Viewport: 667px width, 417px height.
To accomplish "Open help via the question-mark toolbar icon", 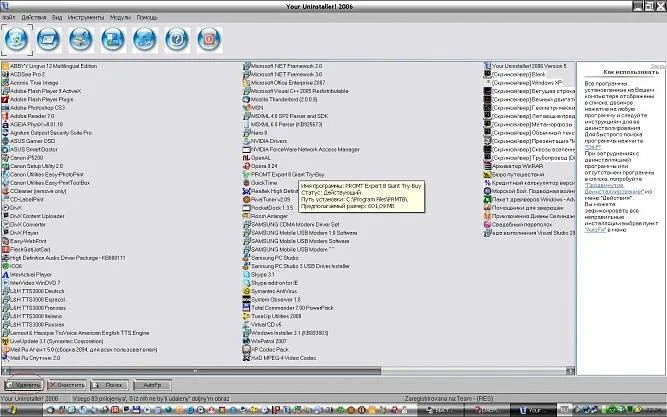I will coord(177,40).
